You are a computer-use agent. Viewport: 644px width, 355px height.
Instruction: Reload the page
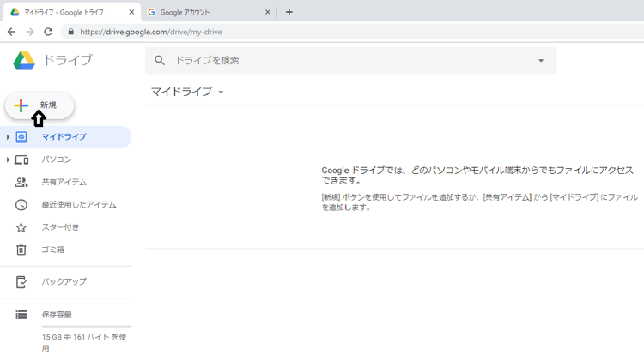pyautogui.click(x=48, y=32)
